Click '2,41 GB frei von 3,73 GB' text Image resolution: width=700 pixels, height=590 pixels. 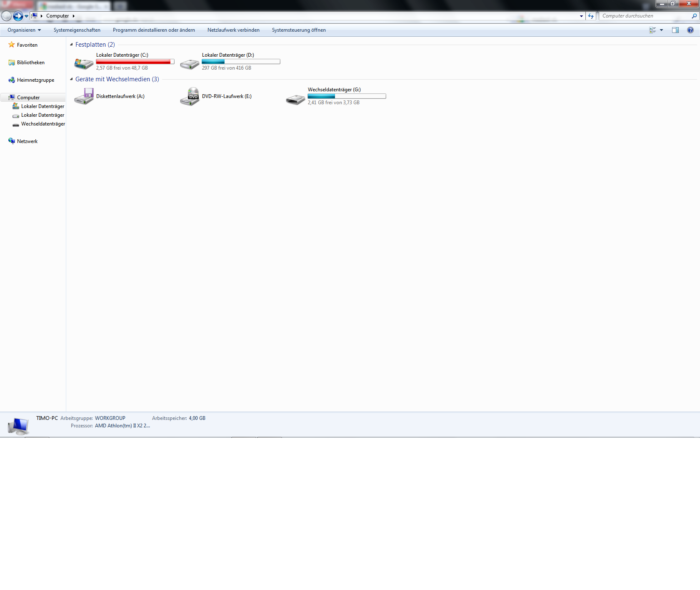(x=334, y=103)
